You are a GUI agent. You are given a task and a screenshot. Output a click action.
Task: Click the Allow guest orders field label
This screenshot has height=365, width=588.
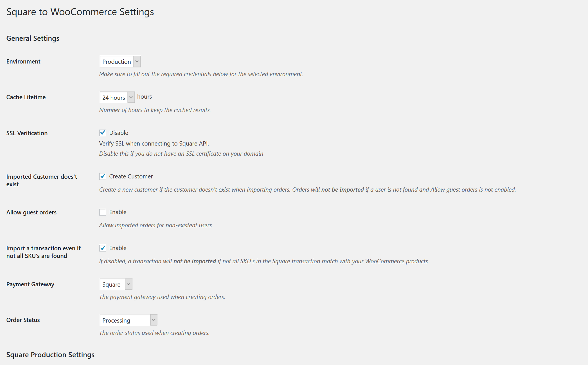(31, 212)
